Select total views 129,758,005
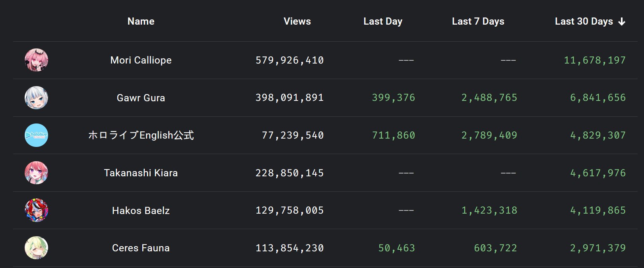The image size is (644, 268). tap(289, 210)
